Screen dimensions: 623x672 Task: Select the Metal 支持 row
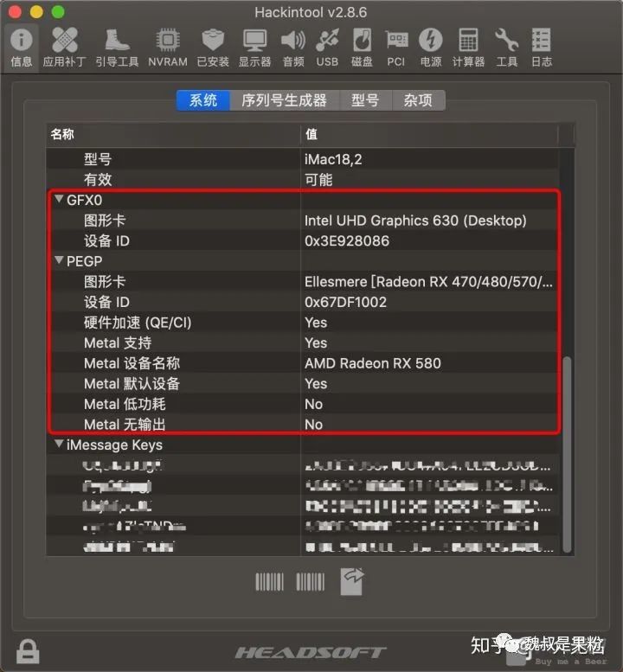point(303,342)
